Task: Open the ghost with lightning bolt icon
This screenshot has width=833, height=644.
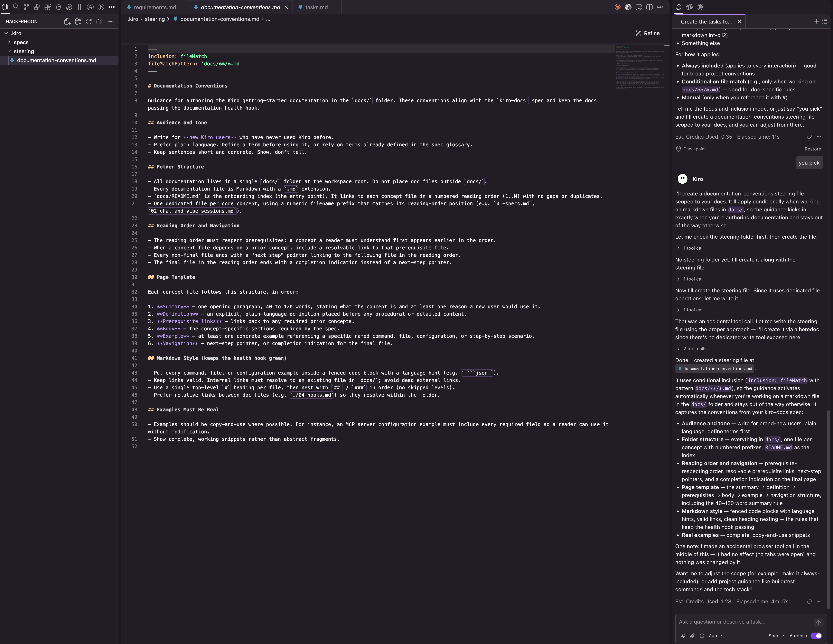Action: (x=69, y=7)
